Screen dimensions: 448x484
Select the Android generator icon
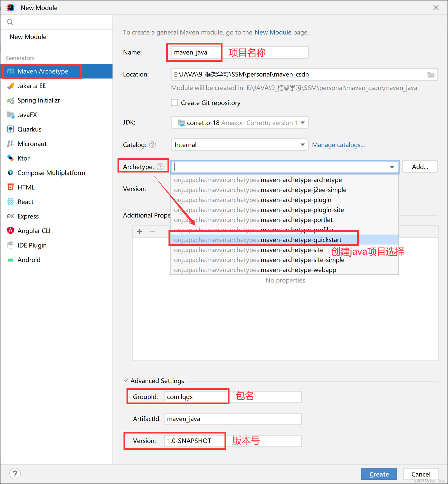click(x=10, y=260)
